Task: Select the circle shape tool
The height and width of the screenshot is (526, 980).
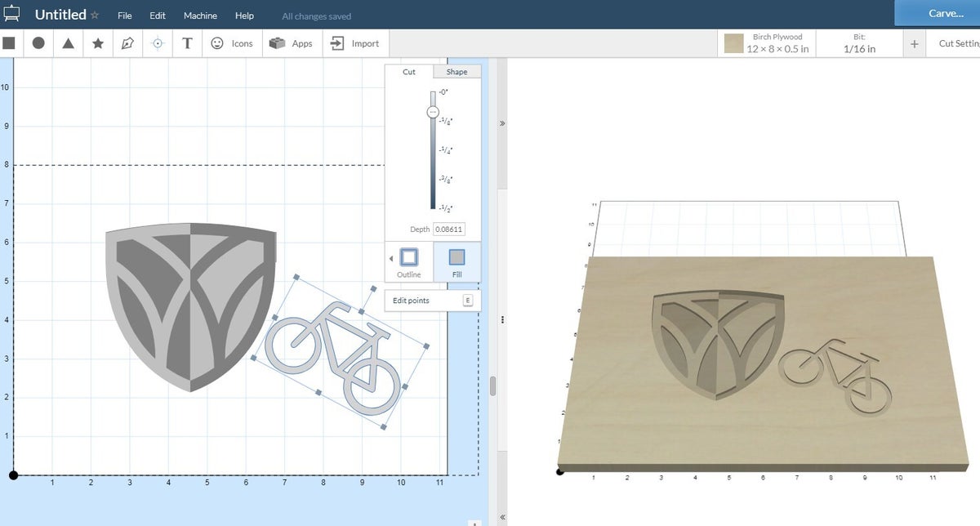Action: pyautogui.click(x=38, y=43)
